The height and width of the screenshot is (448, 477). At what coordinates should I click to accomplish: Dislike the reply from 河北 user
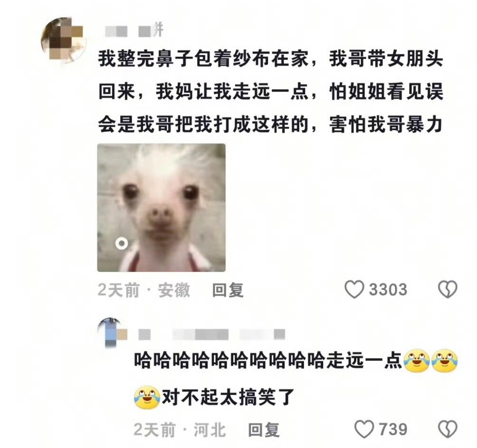[448, 429]
